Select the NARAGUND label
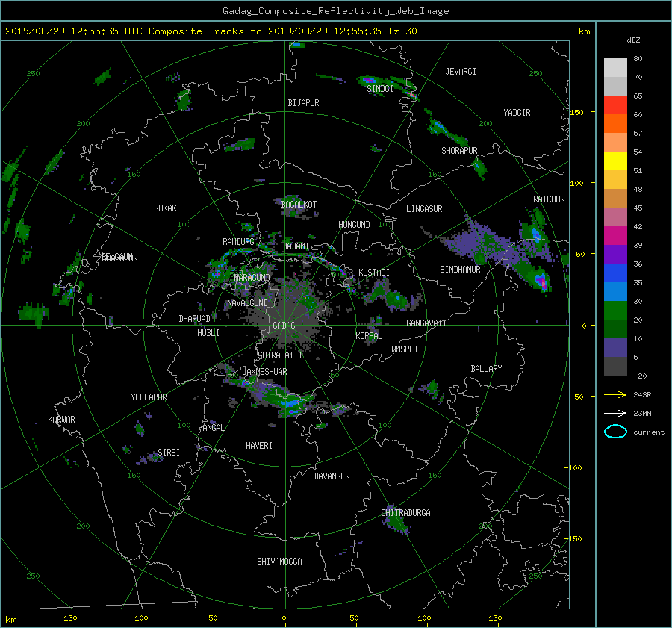 pyautogui.click(x=252, y=278)
